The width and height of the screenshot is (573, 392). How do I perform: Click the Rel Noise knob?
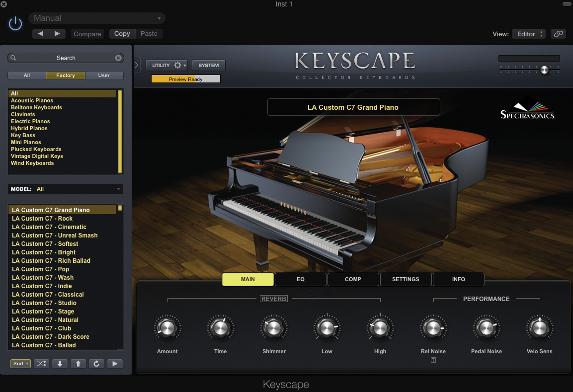click(x=433, y=328)
